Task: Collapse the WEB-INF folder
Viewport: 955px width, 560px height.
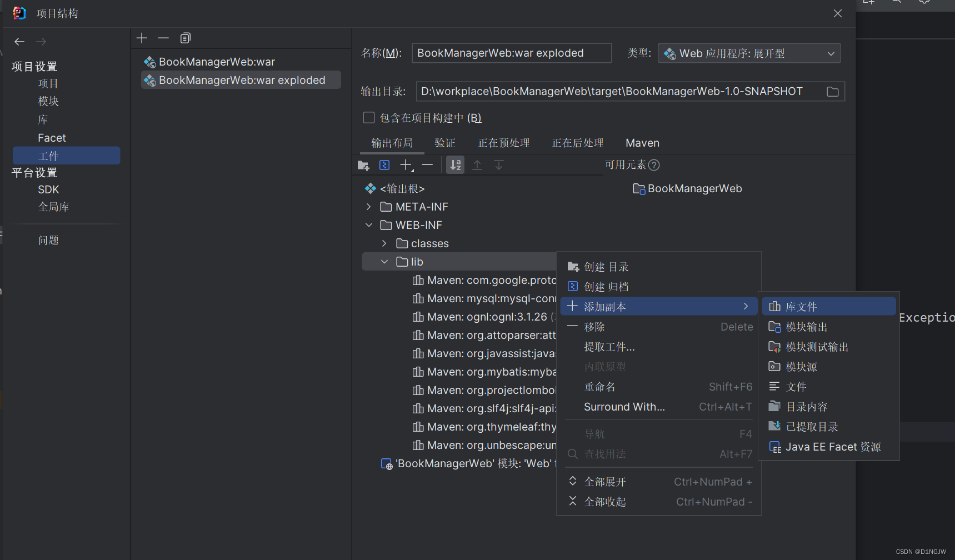Action: tap(368, 226)
